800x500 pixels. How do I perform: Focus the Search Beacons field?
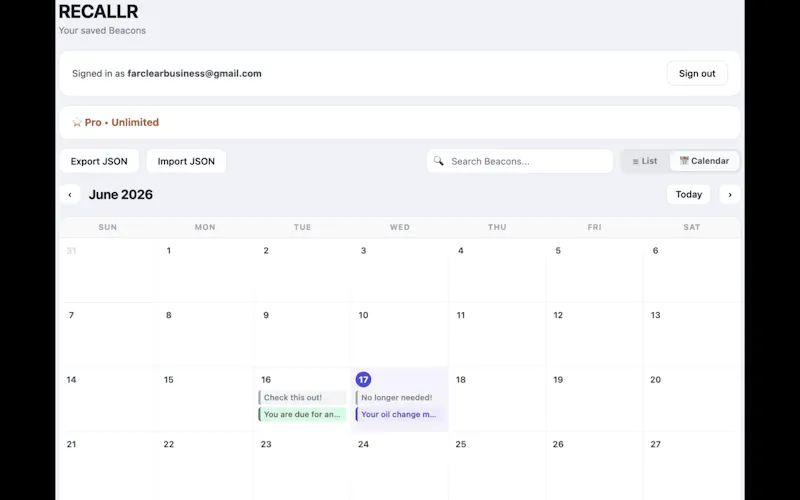[520, 161]
